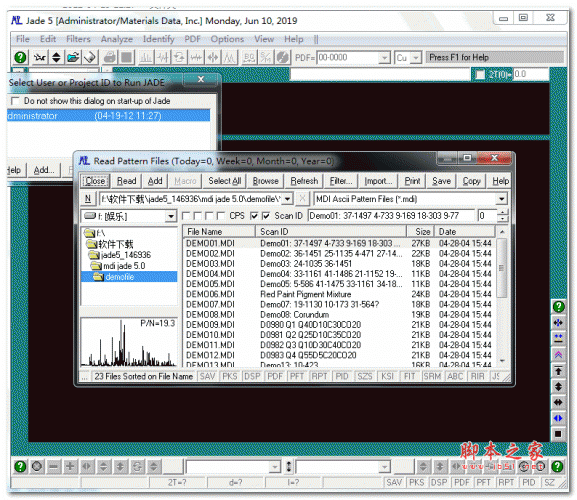The image size is (577, 500).
Task: Click pattern preview thumbnail
Action: coord(129,342)
